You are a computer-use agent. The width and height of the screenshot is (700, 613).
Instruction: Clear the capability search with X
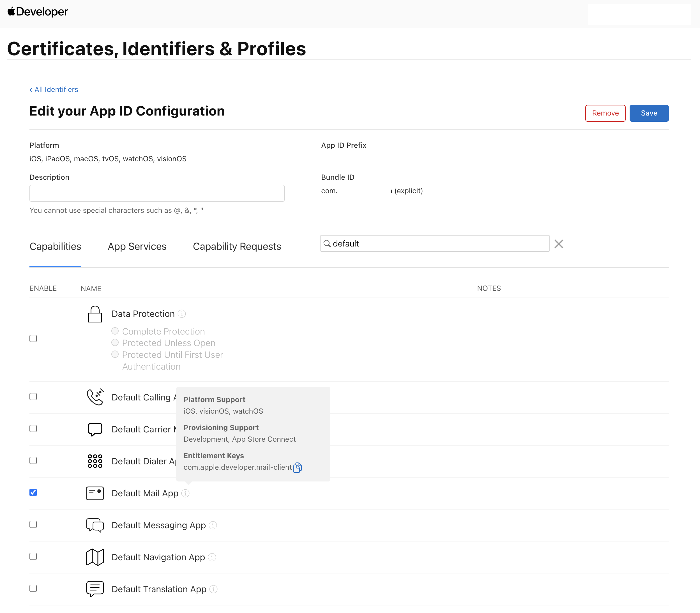[x=559, y=244]
